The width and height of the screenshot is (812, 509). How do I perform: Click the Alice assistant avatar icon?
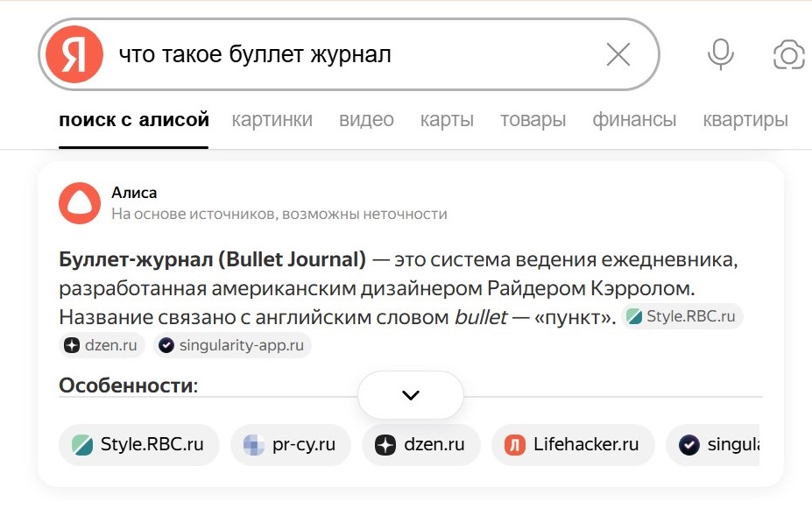78,202
